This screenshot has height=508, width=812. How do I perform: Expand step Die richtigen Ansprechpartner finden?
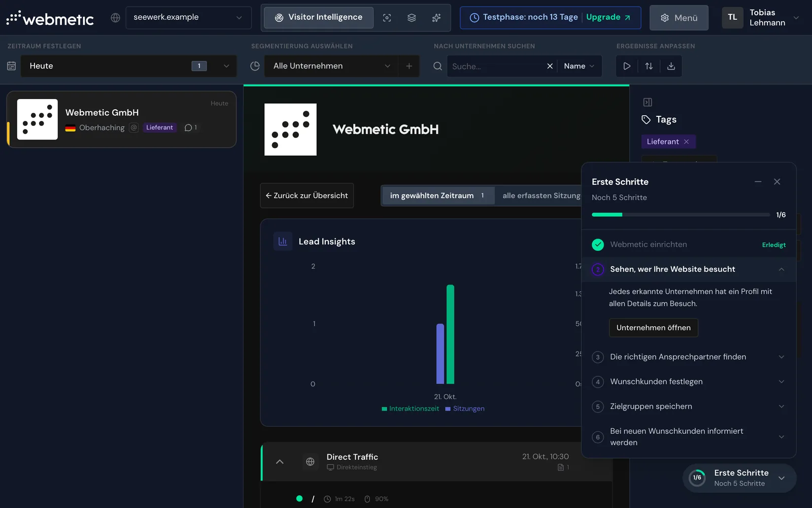point(689,357)
